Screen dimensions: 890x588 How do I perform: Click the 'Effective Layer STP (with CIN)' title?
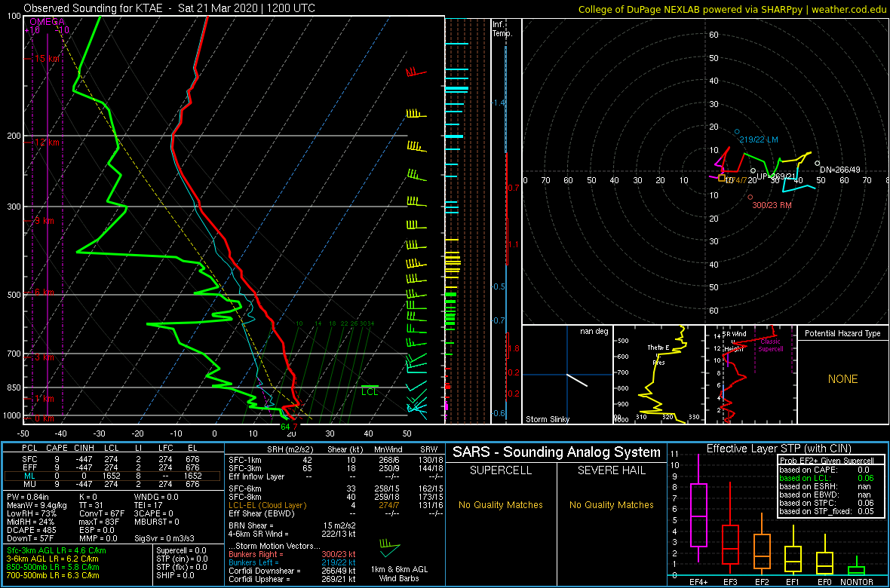pyautogui.click(x=778, y=449)
